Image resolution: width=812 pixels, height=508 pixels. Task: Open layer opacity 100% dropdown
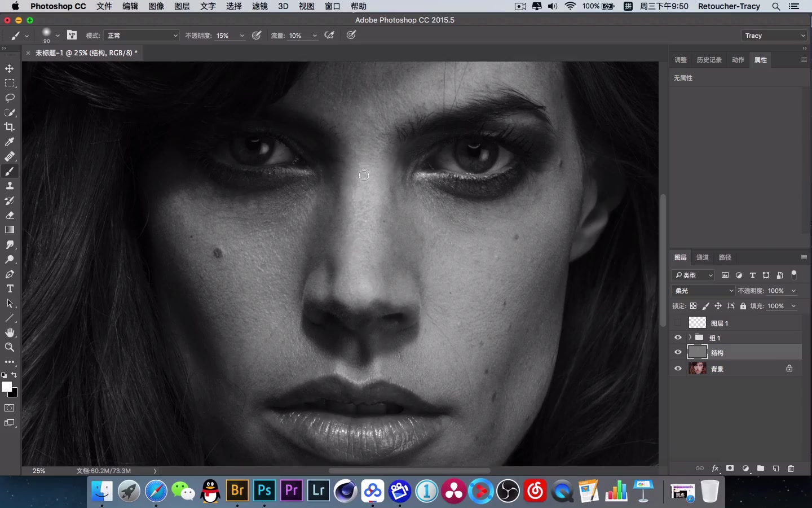(x=793, y=291)
